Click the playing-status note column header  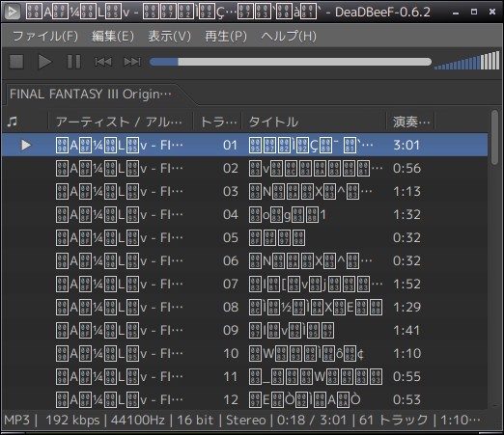[x=25, y=122]
